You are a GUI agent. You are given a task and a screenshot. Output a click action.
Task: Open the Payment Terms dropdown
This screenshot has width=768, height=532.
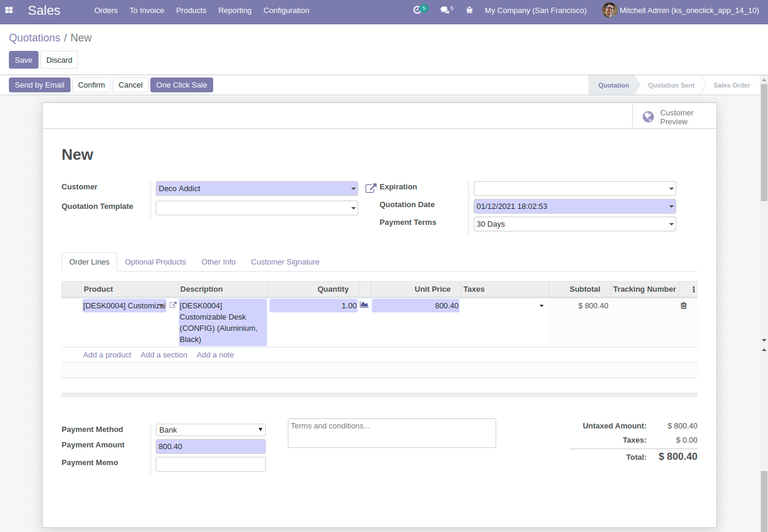[x=671, y=224]
